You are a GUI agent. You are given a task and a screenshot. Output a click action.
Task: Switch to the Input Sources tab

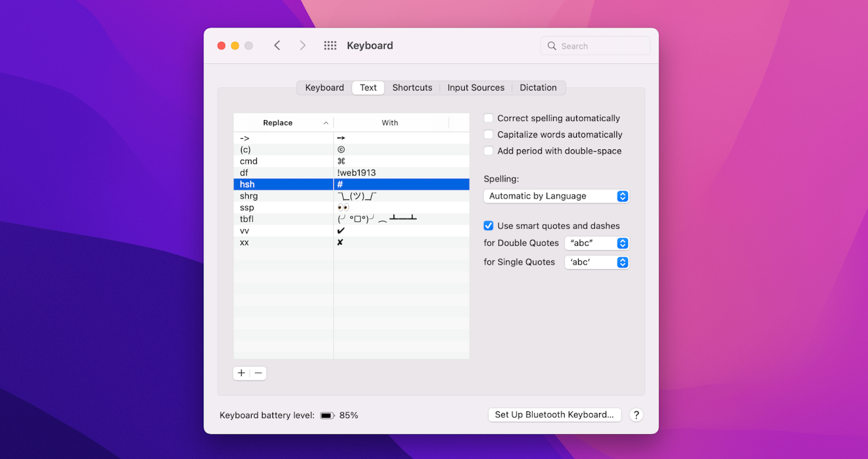coord(475,87)
